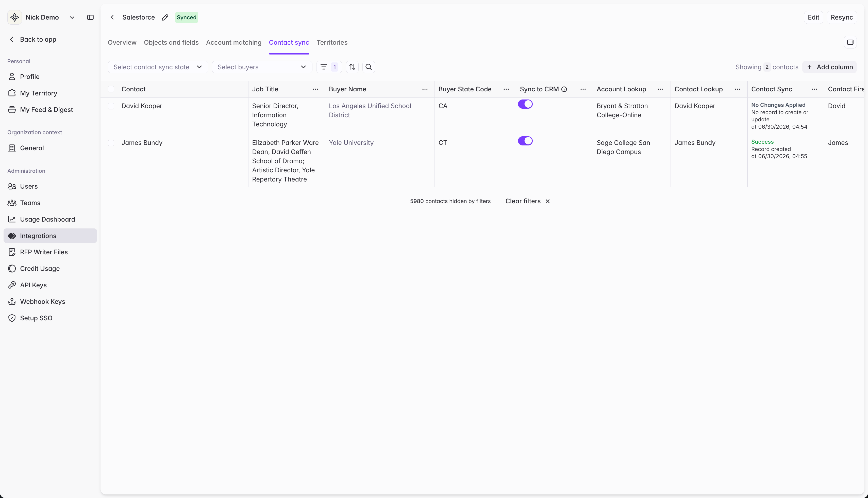Open My Territory in the sidebar
Image resolution: width=868 pixels, height=498 pixels.
(x=50, y=93)
